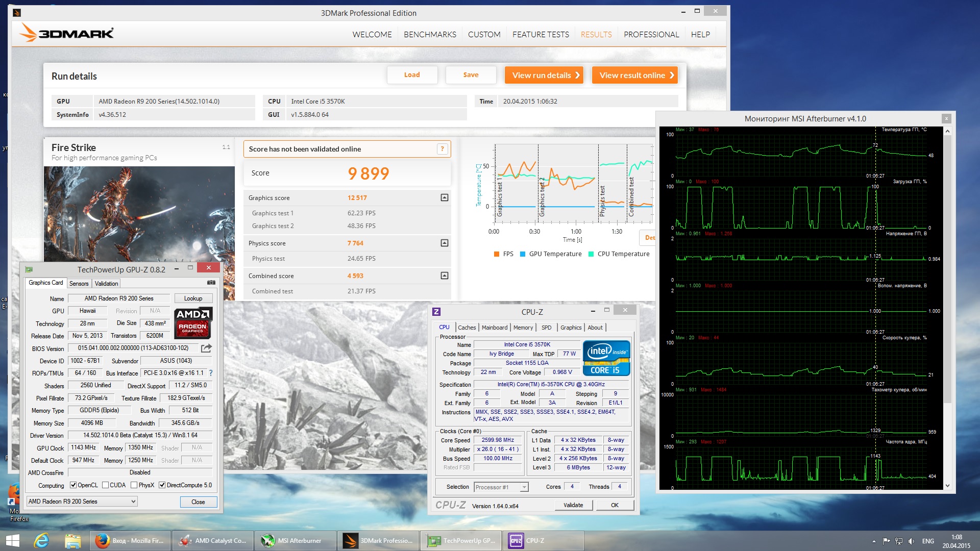Switch to AMD Catalyst taskbar window
980x551 pixels.
point(213,541)
